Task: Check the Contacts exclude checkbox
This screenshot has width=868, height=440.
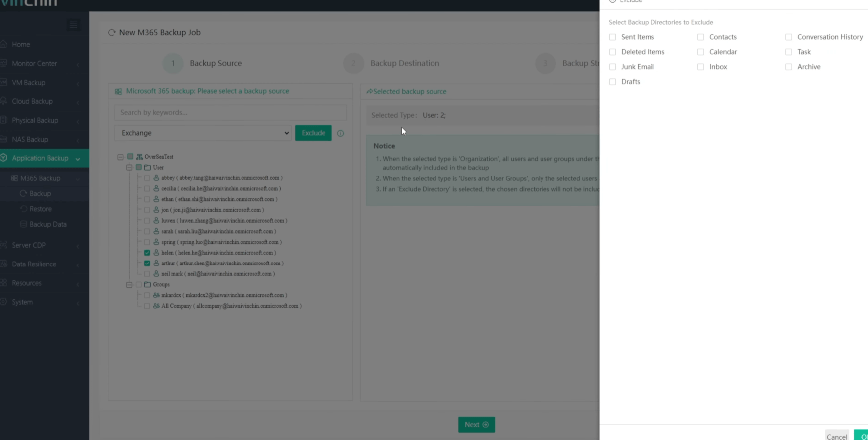Action: (x=700, y=37)
